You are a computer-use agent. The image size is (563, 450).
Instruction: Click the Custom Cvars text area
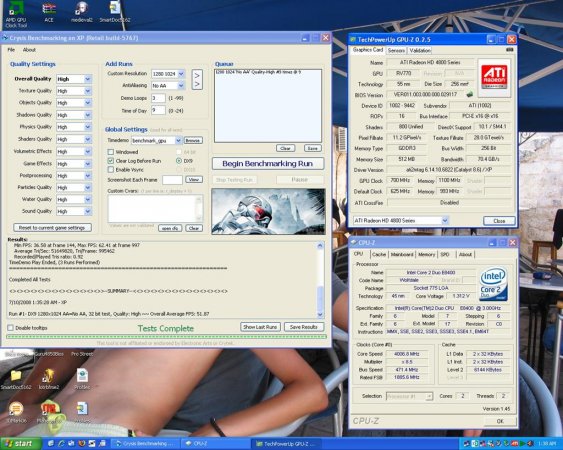point(155,209)
